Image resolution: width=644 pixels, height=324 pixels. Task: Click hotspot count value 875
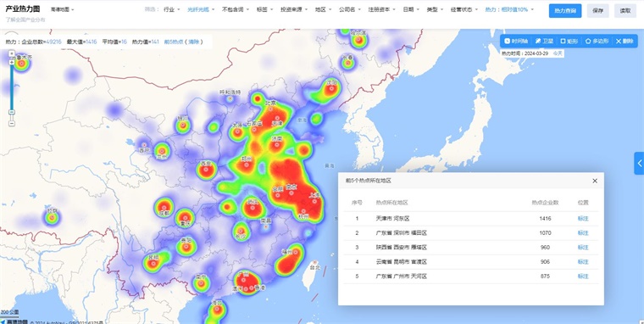pyautogui.click(x=545, y=277)
